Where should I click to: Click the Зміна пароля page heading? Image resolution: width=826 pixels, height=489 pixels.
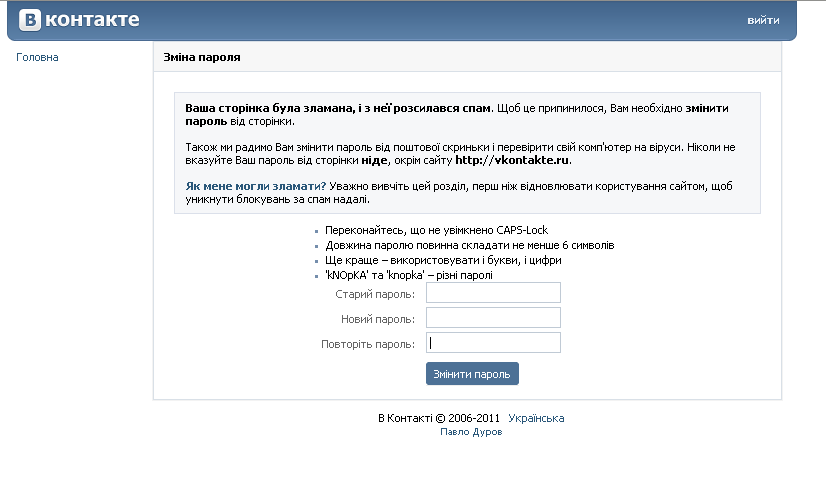[x=202, y=57]
